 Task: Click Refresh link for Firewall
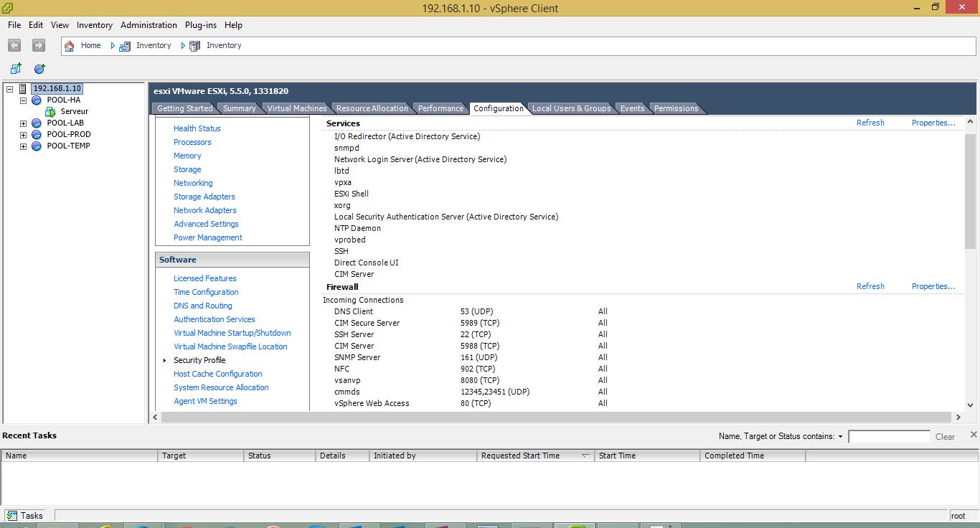870,286
